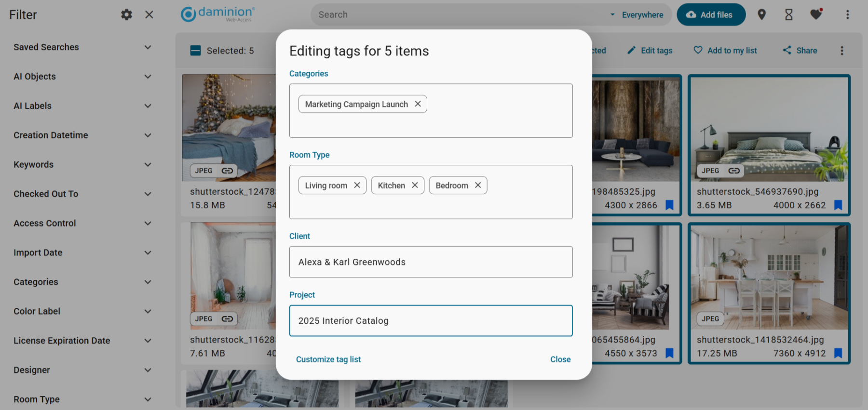Click file name shutterstock_546937690.jpg

(x=758, y=192)
